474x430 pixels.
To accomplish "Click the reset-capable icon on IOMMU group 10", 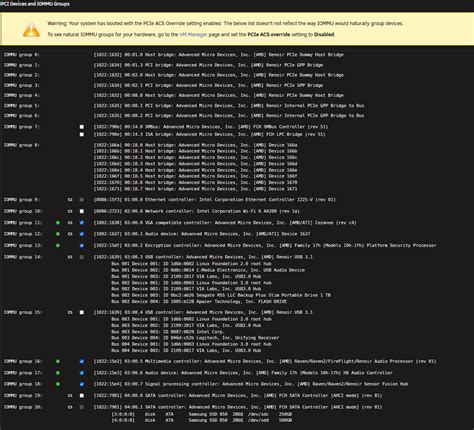I will click(x=70, y=211).
